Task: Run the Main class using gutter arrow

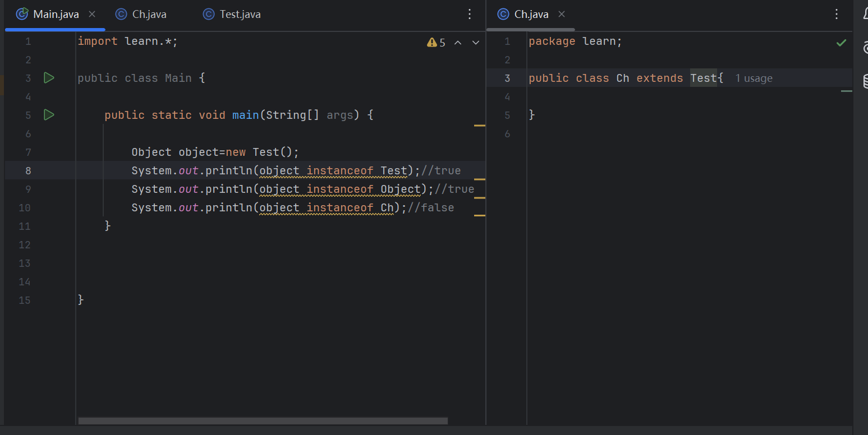Action: coord(49,78)
